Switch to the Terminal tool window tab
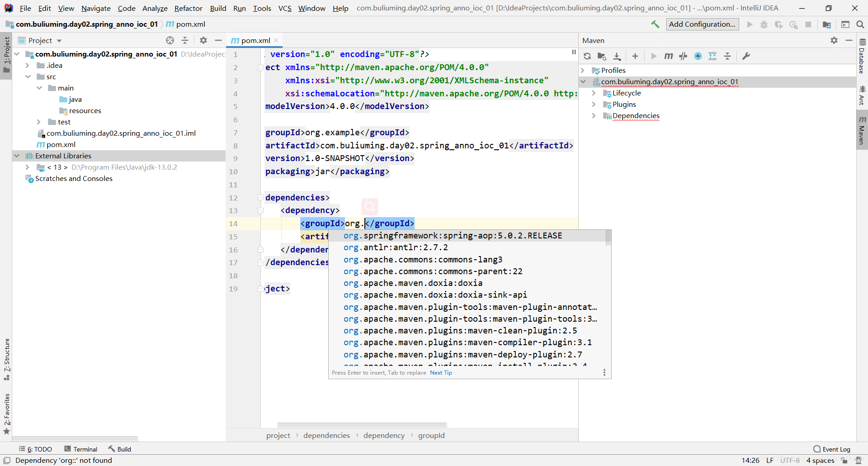Viewport: 868px width, 466px height. [x=81, y=449]
